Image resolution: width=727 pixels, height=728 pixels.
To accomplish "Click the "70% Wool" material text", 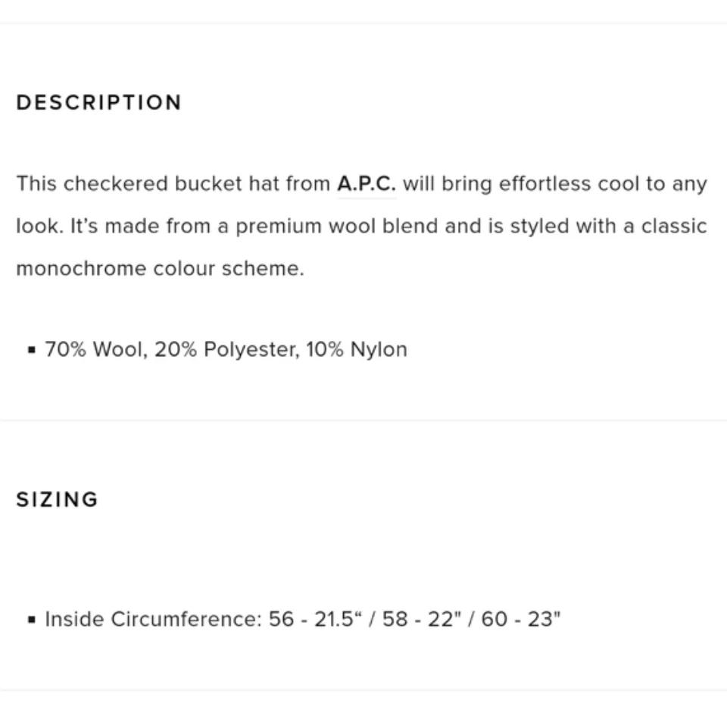I will [x=95, y=349].
